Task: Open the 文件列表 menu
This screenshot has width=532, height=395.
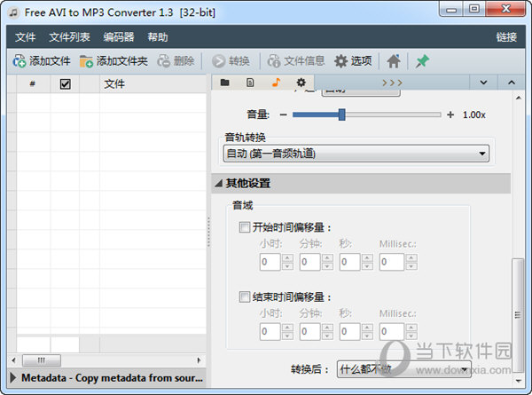Action: [69, 37]
